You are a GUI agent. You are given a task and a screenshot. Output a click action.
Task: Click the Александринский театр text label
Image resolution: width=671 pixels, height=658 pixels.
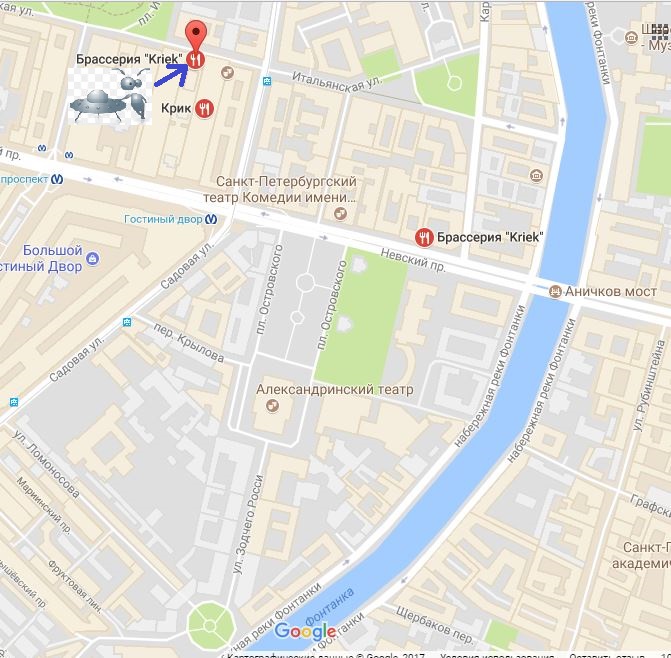tap(335, 389)
